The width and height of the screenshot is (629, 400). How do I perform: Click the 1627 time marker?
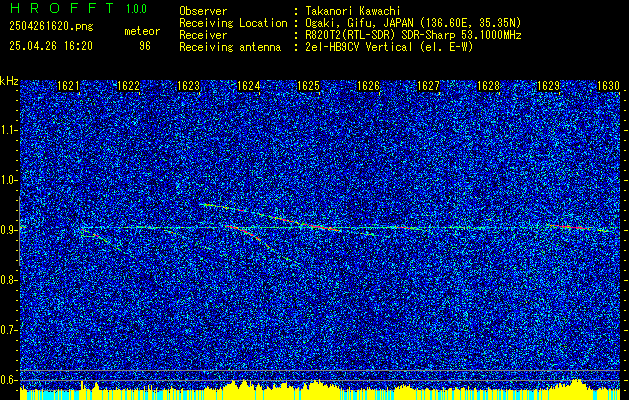point(428,86)
